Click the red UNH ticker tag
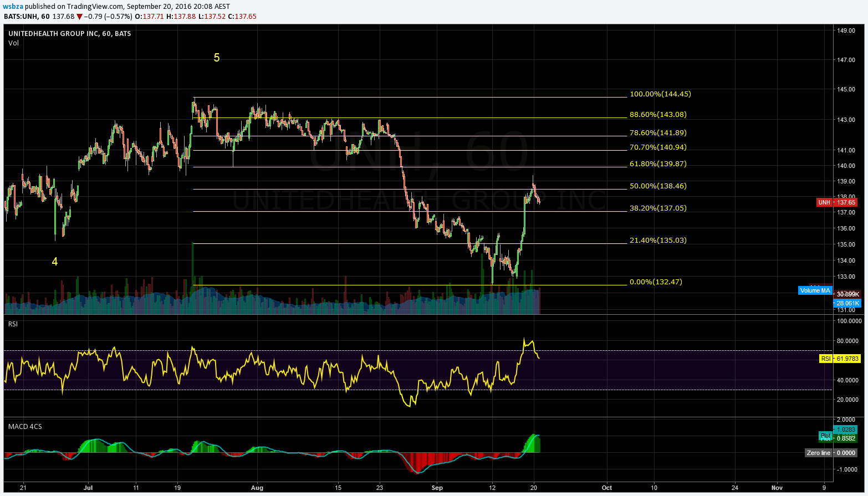 (825, 202)
